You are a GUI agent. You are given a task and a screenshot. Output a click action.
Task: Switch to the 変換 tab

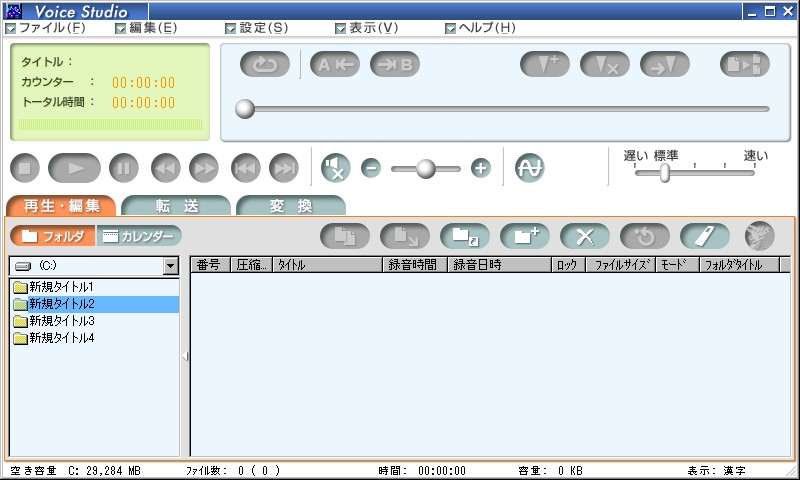point(291,206)
